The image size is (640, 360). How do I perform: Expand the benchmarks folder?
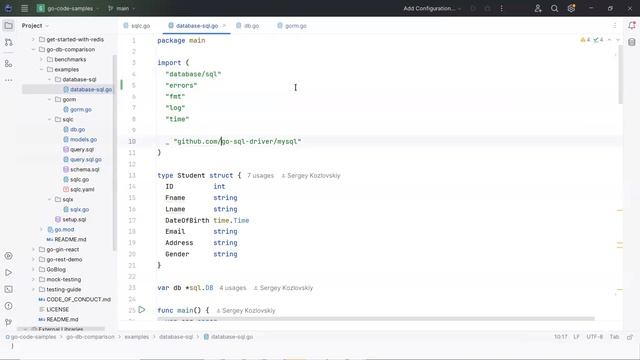click(41, 60)
